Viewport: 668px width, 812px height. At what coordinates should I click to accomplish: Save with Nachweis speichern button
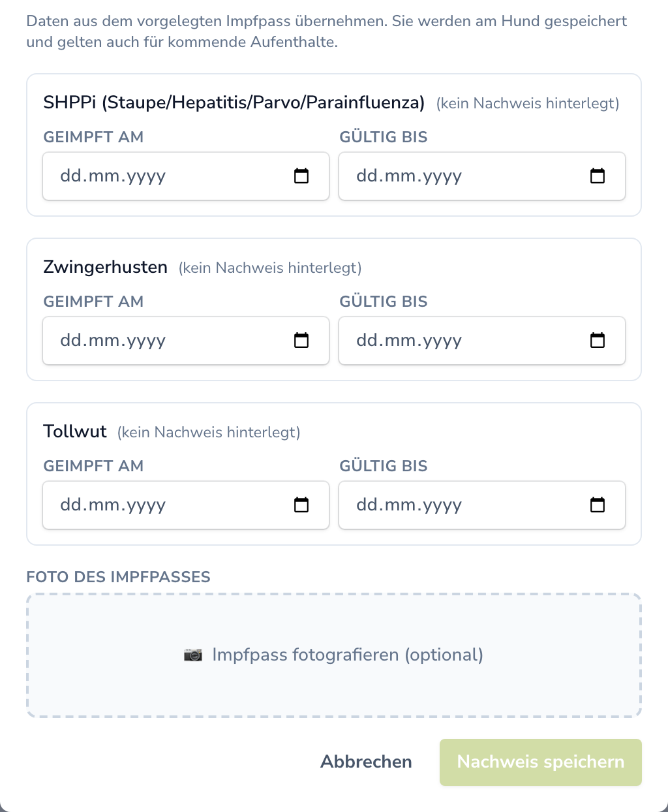[x=541, y=762]
